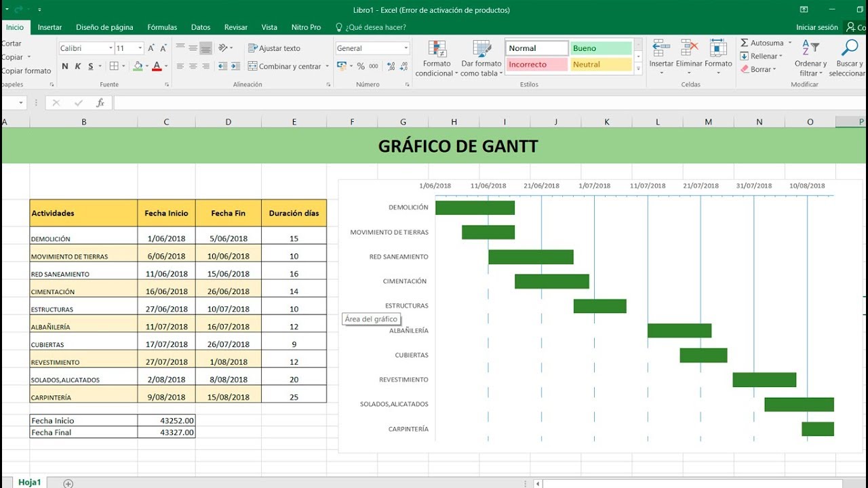This screenshot has height=488, width=868.
Task: Decrease indent icon
Action: 222,66
